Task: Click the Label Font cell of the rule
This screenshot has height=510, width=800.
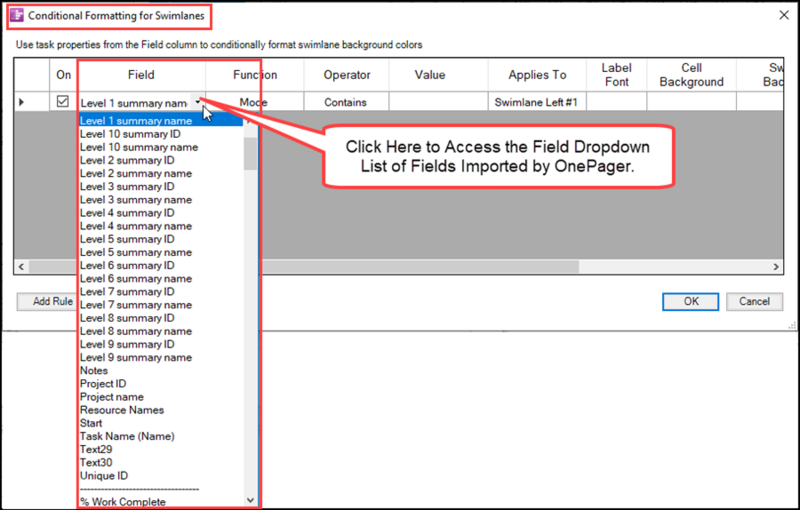Action: click(x=616, y=102)
